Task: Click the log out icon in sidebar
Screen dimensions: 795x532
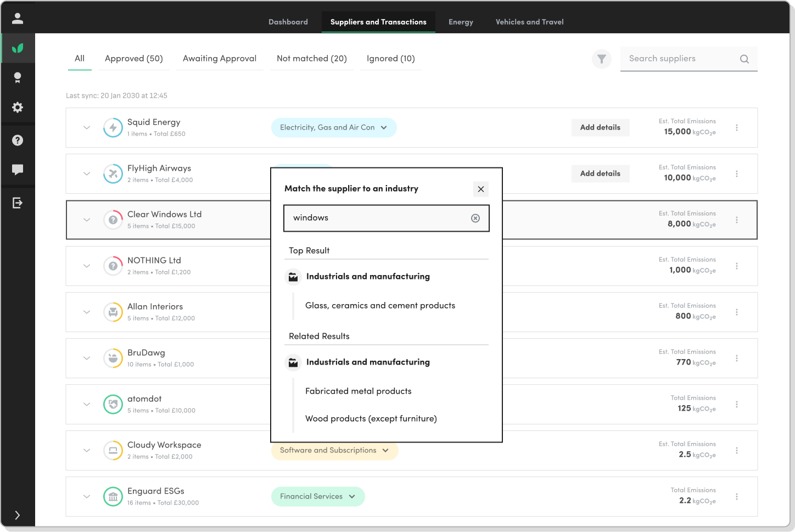Action: (18, 203)
